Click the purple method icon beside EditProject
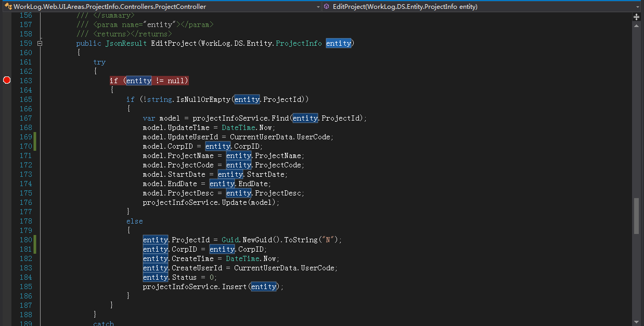This screenshot has width=644, height=326. pos(327,7)
